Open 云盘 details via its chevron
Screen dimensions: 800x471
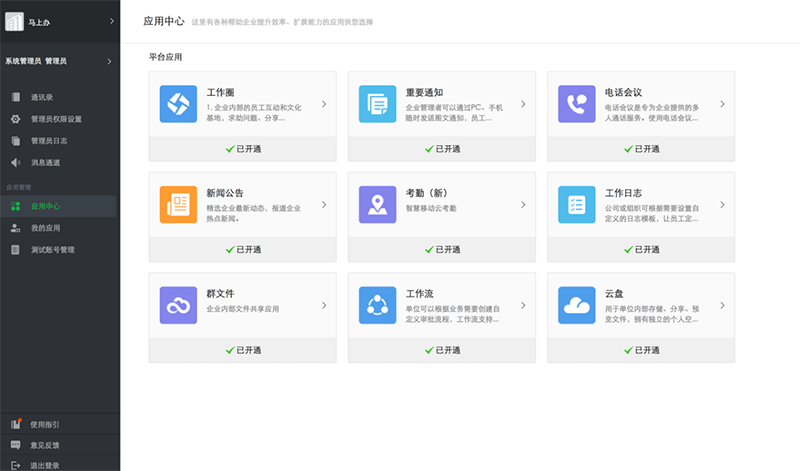tap(722, 305)
